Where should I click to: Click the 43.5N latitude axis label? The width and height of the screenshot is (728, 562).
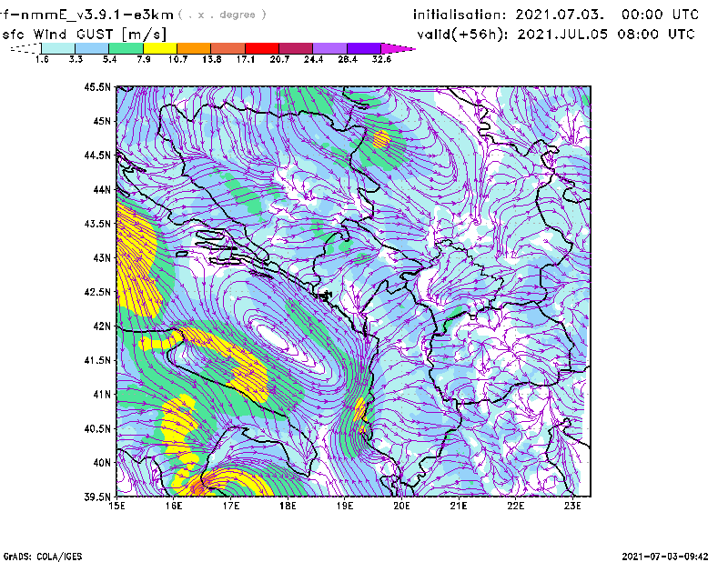pos(97,223)
